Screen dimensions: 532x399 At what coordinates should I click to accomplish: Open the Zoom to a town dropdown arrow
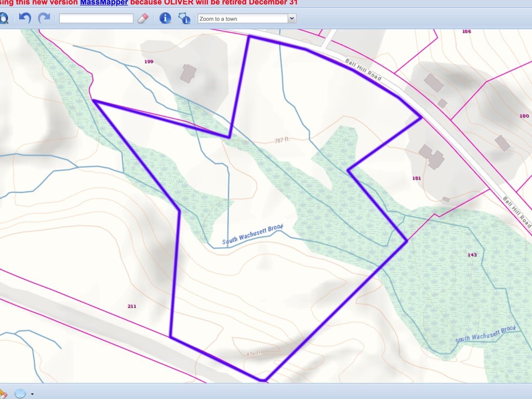click(x=292, y=18)
